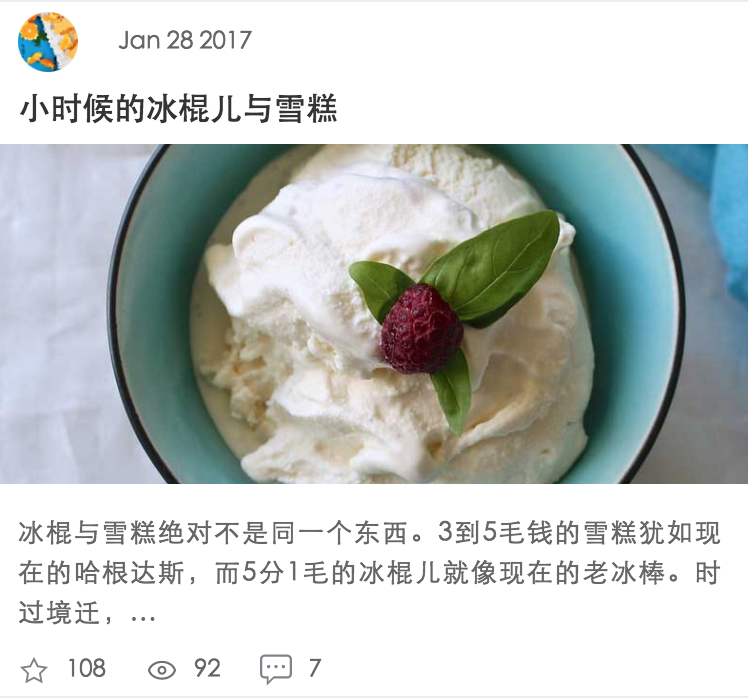
Task: Open the author's round avatar
Action: pos(48,42)
